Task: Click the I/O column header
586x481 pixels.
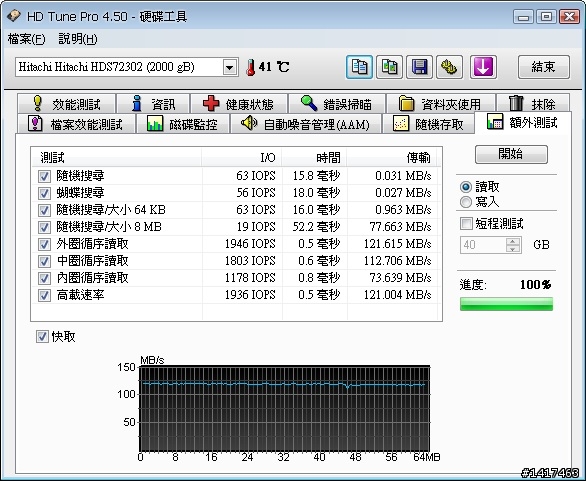Action: (242, 158)
